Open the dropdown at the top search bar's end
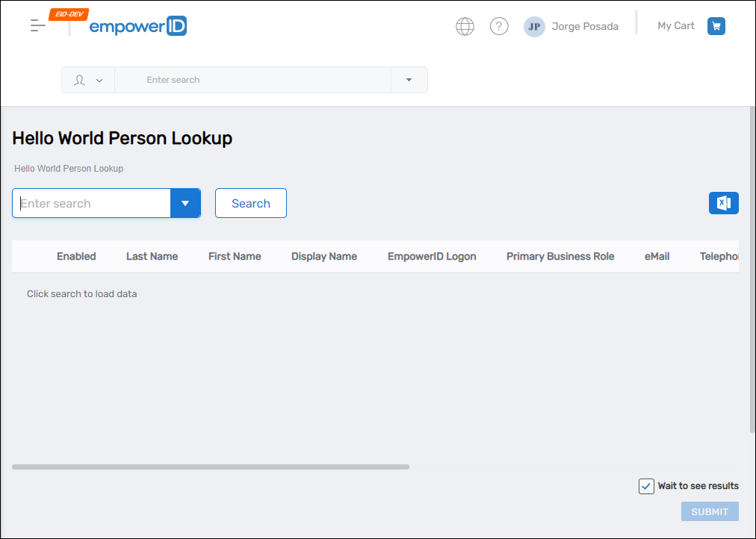Image resolution: width=756 pixels, height=539 pixels. point(409,79)
